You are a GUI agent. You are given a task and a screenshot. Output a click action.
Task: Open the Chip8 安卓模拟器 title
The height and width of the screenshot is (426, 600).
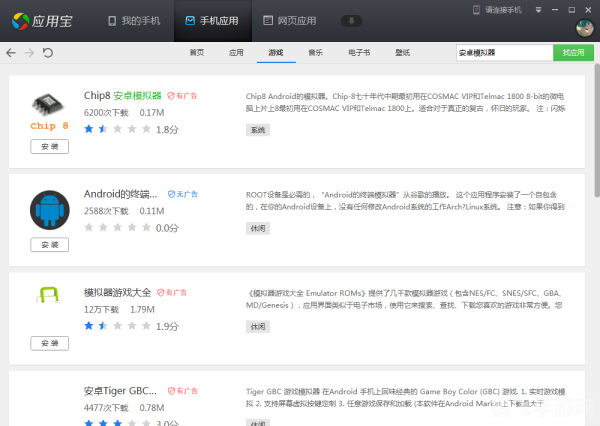coord(122,96)
